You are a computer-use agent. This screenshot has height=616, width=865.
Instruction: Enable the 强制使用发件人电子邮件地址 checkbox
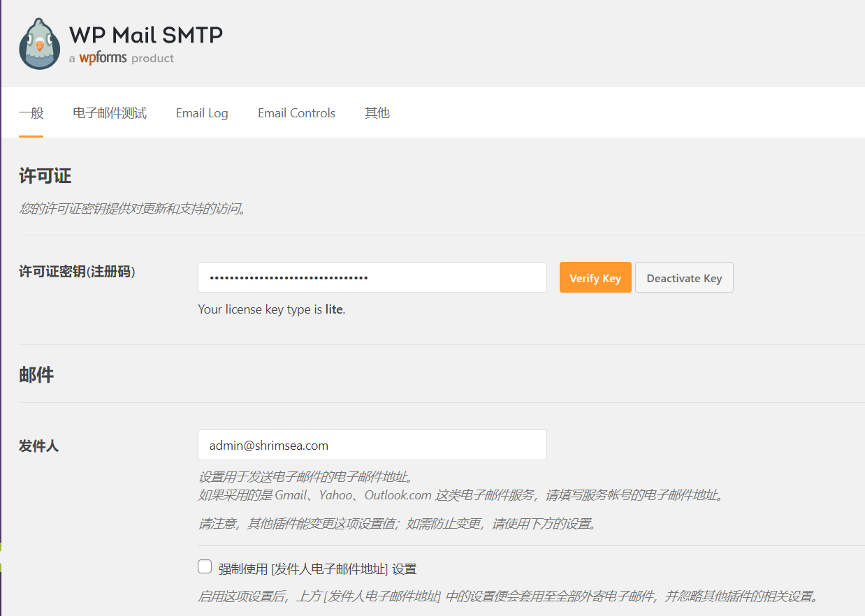pyautogui.click(x=205, y=567)
